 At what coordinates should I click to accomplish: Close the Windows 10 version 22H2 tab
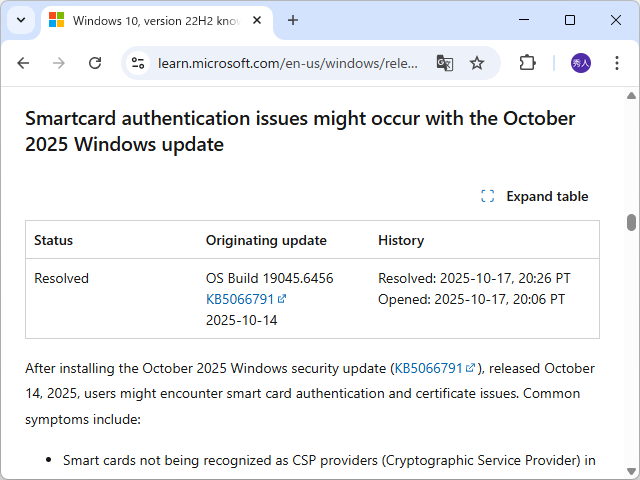coord(260,20)
